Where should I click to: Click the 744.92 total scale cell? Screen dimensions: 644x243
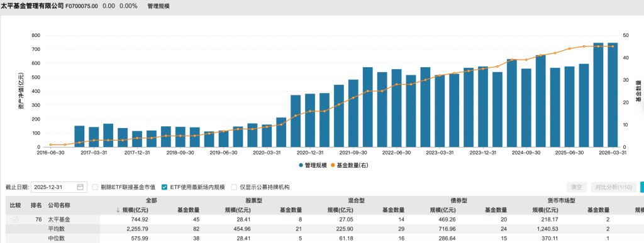(x=140, y=219)
